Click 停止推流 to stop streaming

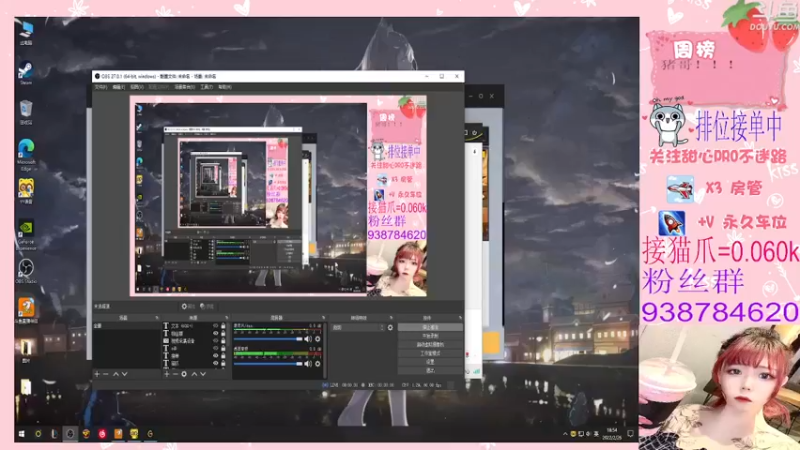[430, 327]
